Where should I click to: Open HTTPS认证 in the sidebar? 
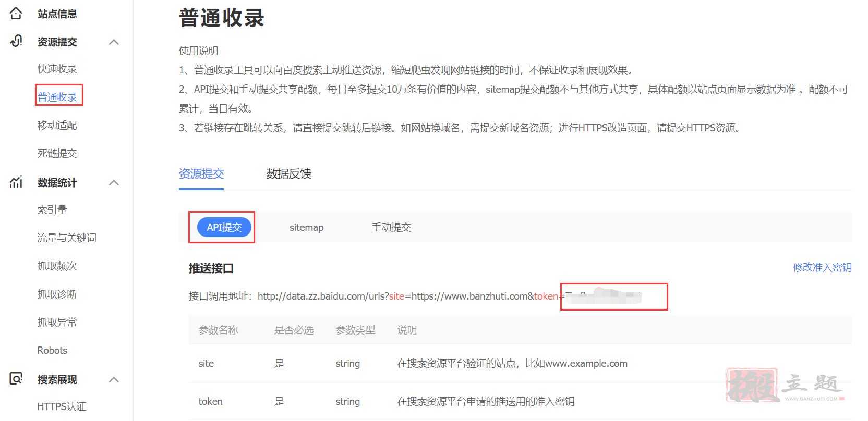[62, 406]
